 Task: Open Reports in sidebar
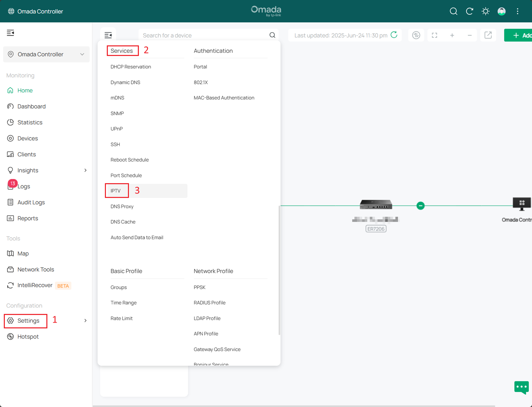[28, 218]
